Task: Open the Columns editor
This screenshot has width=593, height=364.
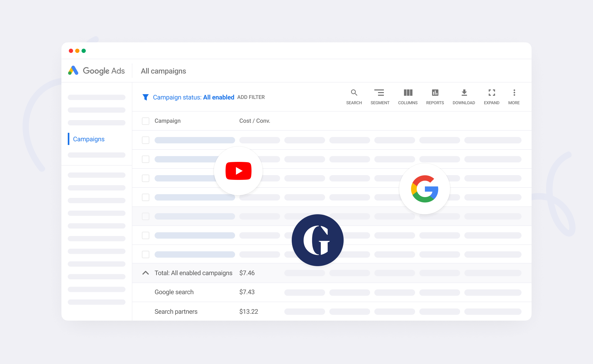Action: tap(408, 93)
